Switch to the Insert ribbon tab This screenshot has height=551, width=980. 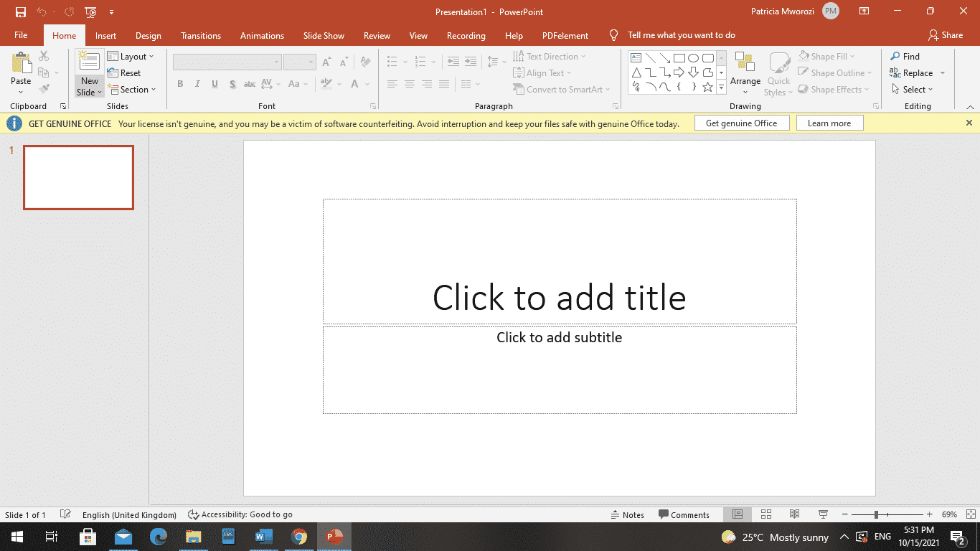[x=105, y=35]
